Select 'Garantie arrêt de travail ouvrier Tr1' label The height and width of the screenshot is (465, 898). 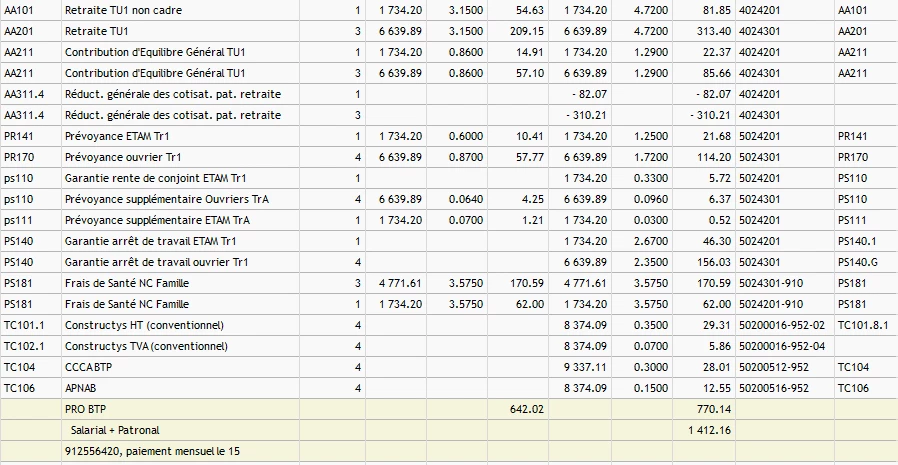point(156,262)
